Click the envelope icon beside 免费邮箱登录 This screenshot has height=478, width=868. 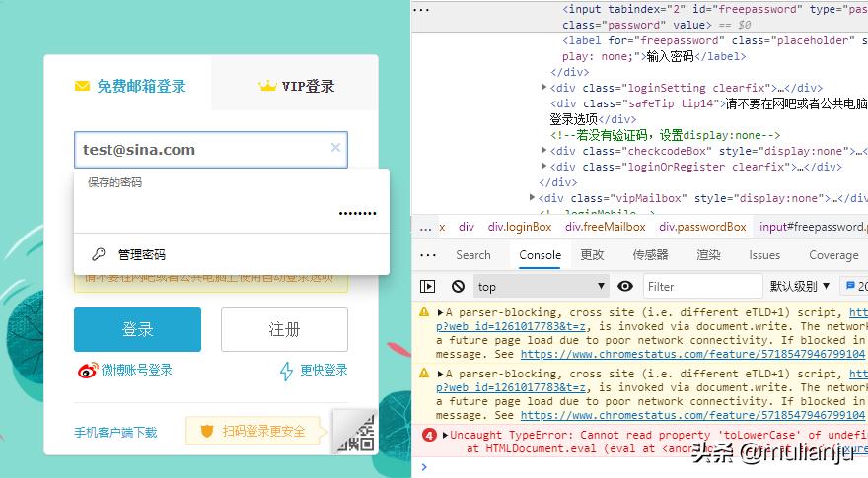pyautogui.click(x=82, y=86)
